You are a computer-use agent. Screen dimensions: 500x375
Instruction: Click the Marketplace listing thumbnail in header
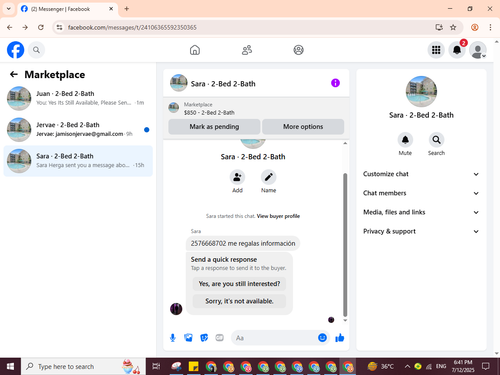173,108
